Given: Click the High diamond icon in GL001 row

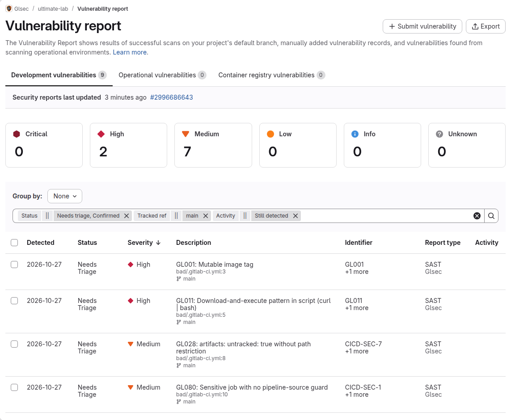Looking at the screenshot, I should pos(131,265).
